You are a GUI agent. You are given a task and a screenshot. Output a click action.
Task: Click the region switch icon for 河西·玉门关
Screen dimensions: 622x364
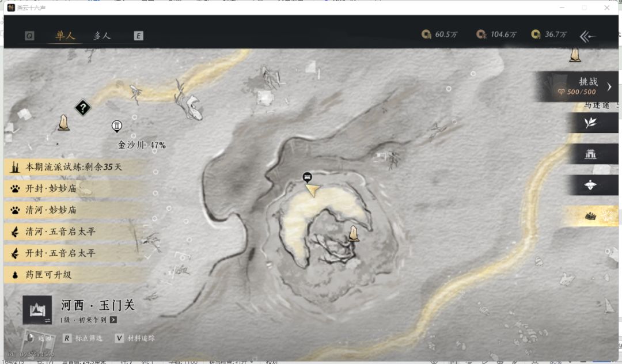[37, 310]
